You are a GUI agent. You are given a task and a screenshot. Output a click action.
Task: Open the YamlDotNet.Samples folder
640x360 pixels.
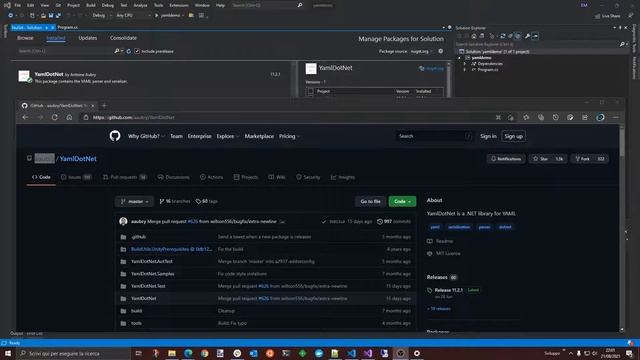coord(153,274)
